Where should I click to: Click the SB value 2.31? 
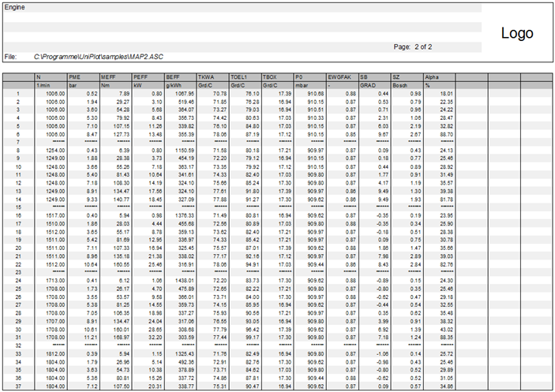point(384,118)
